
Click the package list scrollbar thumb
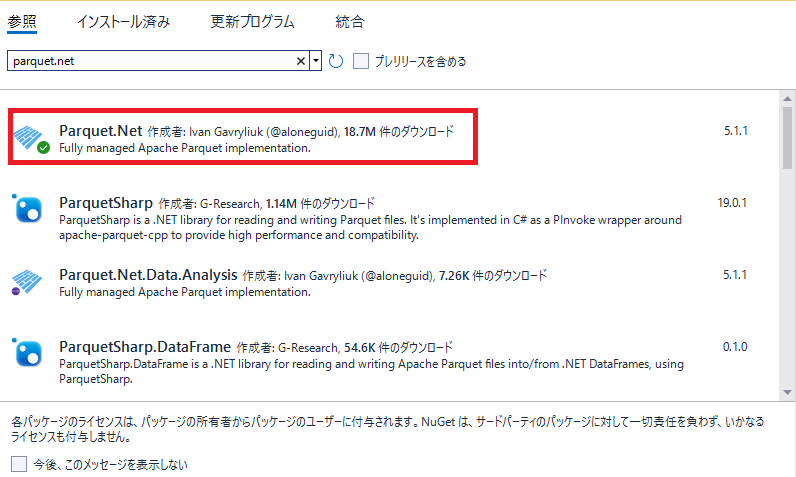point(787,138)
